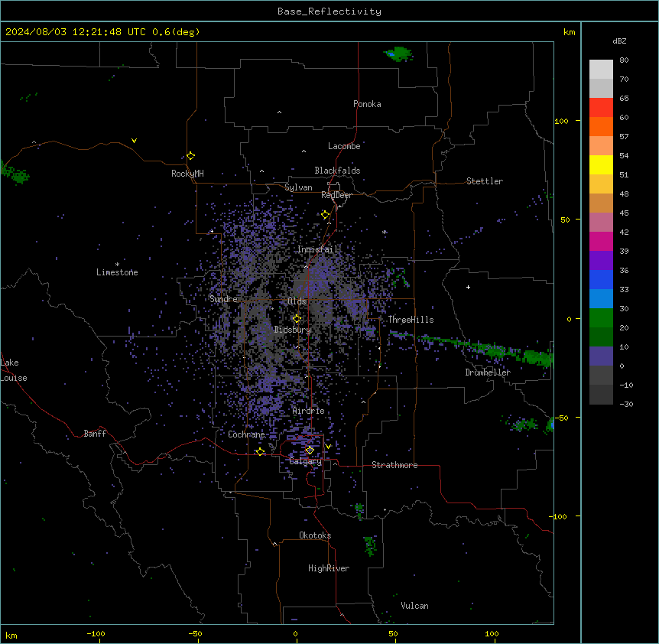Screen dimensions: 659x644
Task: Click the white plus marker north of Drumheller
Action: 468,287
